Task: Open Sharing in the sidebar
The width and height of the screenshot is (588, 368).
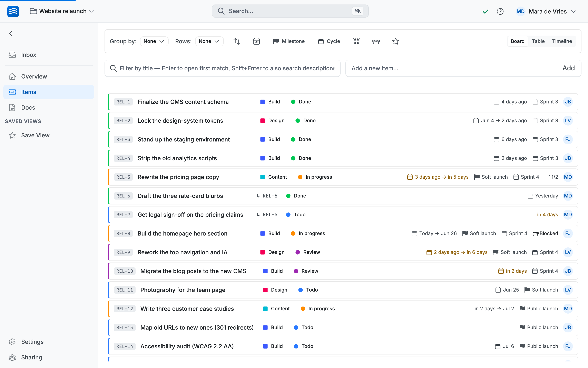Action: click(49, 357)
